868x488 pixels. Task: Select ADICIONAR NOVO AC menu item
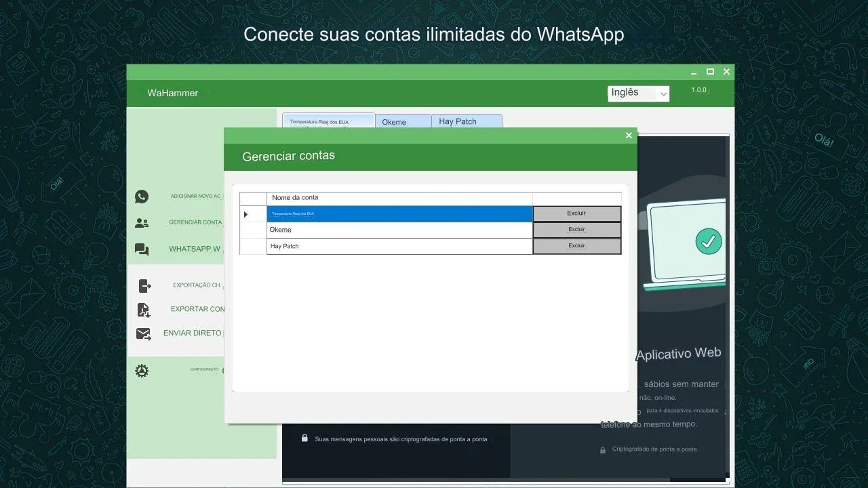[x=196, y=197]
